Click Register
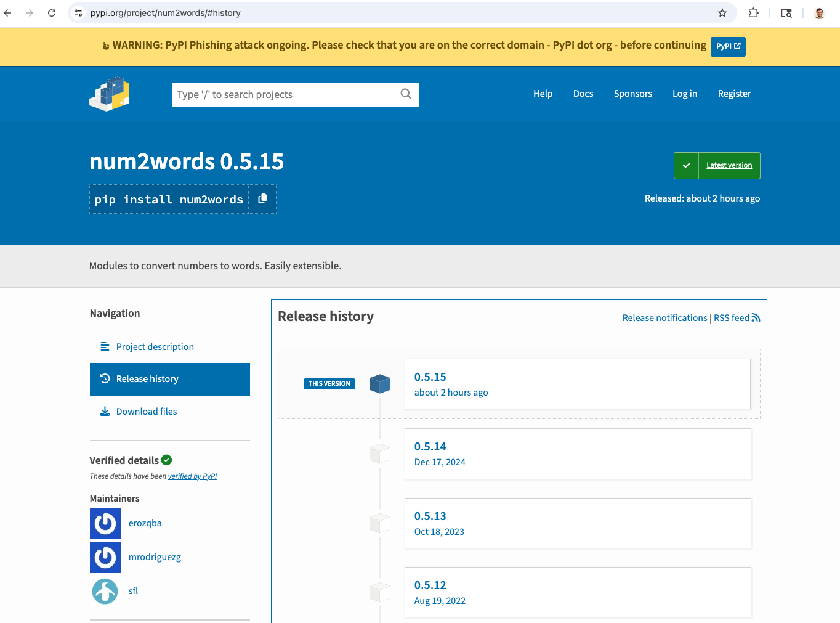 click(734, 94)
